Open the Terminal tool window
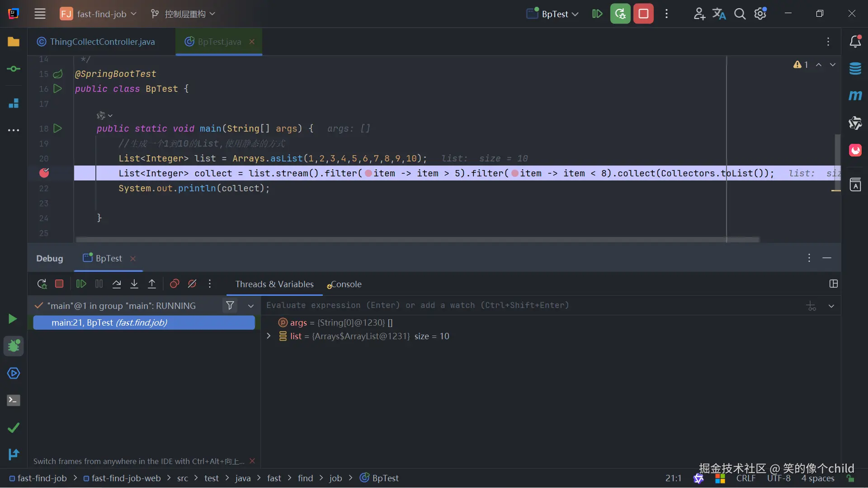 pos(14,400)
